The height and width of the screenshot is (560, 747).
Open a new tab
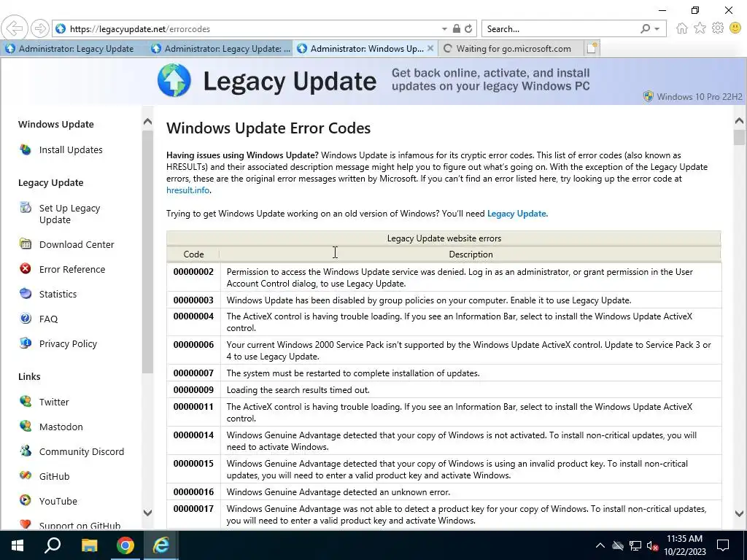coord(592,48)
